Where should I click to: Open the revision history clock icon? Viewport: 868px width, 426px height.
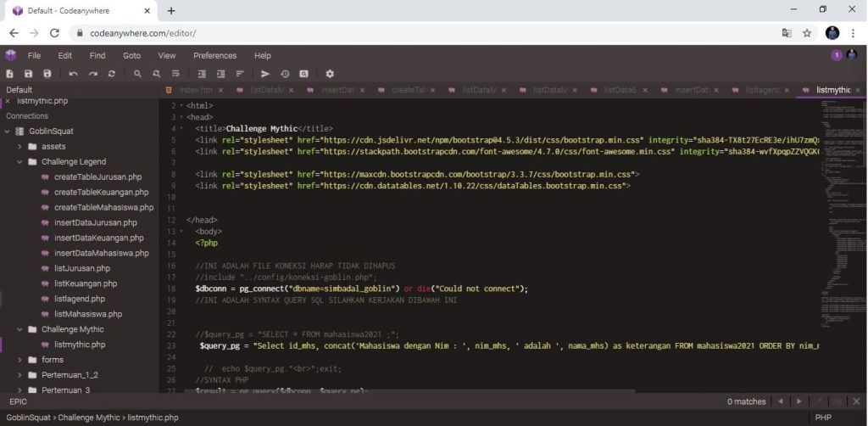click(x=285, y=74)
